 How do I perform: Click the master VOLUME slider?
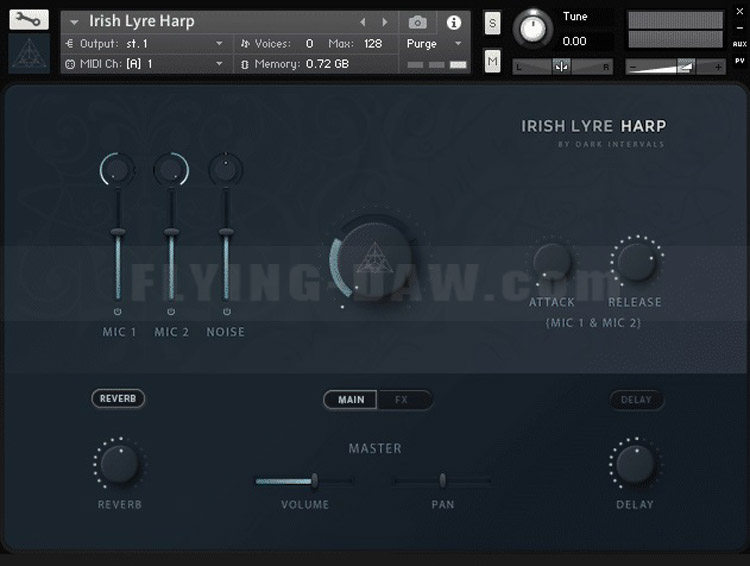pos(305,481)
